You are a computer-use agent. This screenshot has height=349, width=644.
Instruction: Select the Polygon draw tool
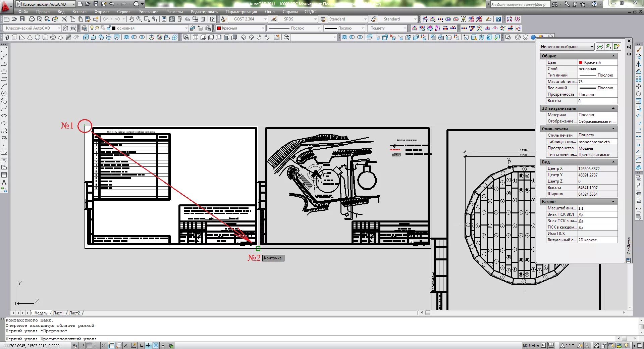4,71
